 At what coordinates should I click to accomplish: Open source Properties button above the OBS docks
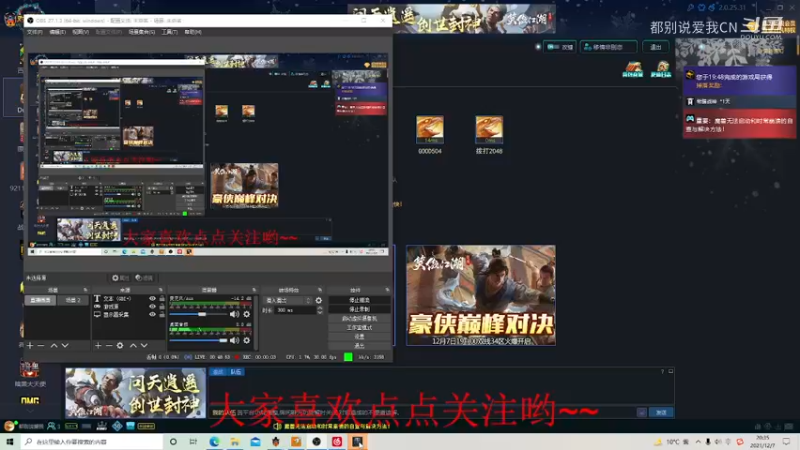click(x=121, y=278)
